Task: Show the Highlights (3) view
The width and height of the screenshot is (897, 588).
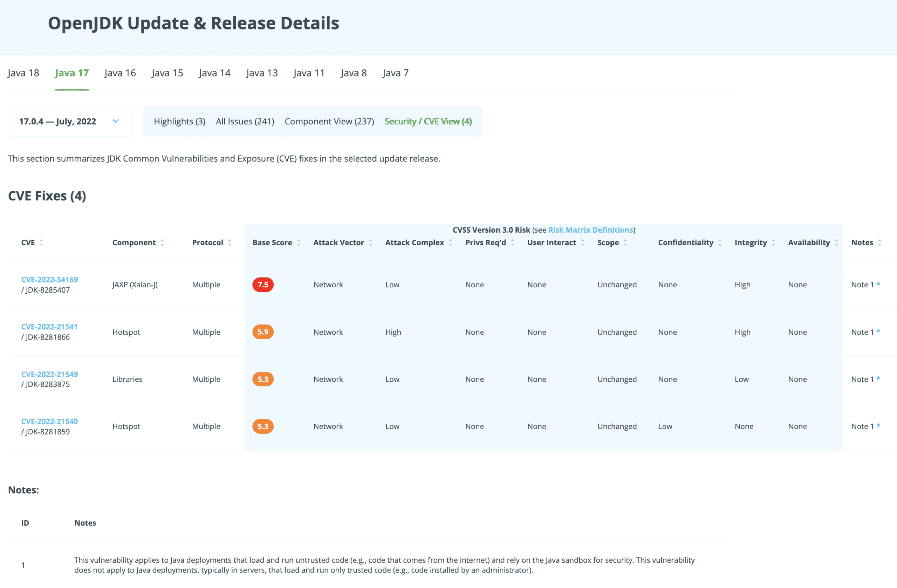Action: click(x=180, y=121)
